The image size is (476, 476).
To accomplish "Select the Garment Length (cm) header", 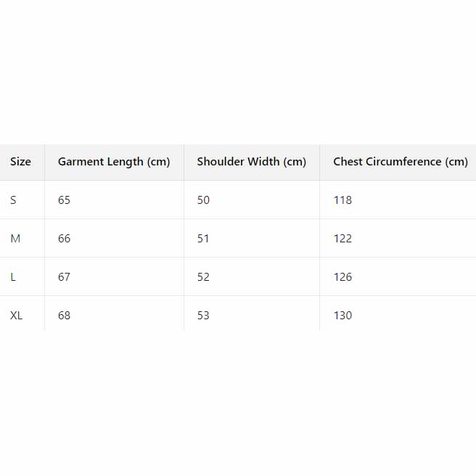I will 113,162.
